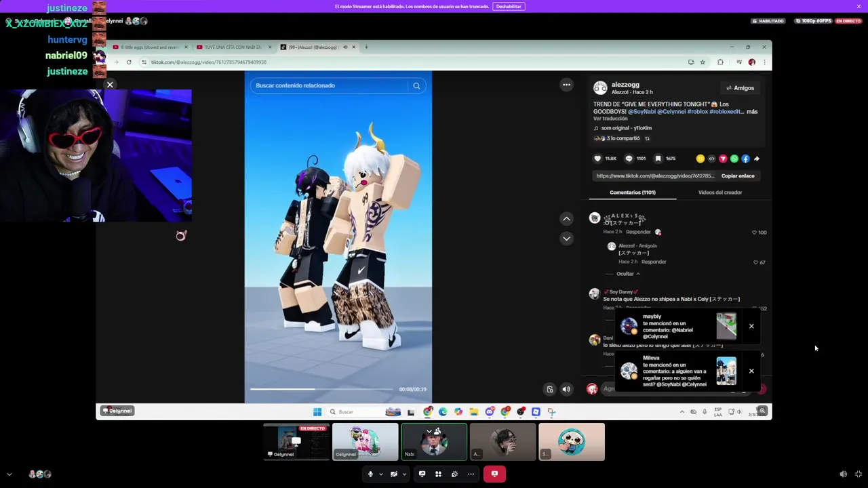Image resolution: width=868 pixels, height=488 pixels.
Task: Open camera options dropdown arrow
Action: 403,474
